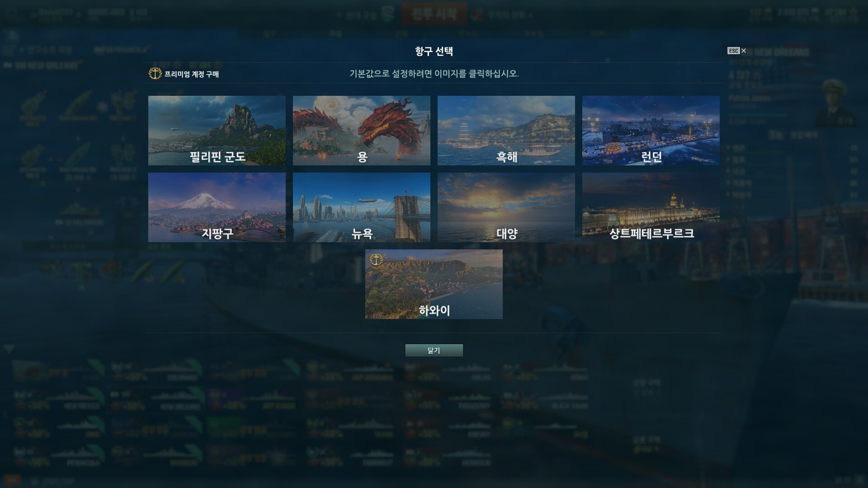Click the instruction text 기본값으로 설정하려면
The height and width of the screenshot is (488, 868).
(391, 74)
